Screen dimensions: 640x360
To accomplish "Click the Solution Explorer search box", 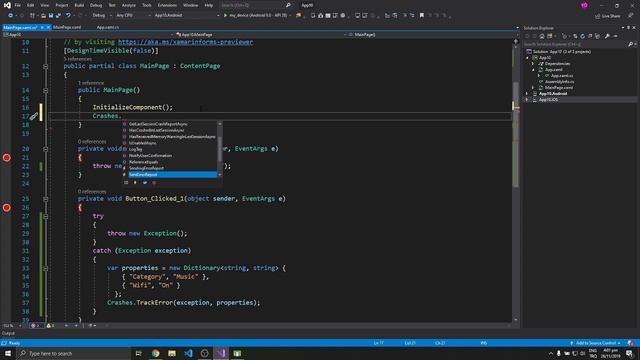I will pyautogui.click(x=579, y=44).
